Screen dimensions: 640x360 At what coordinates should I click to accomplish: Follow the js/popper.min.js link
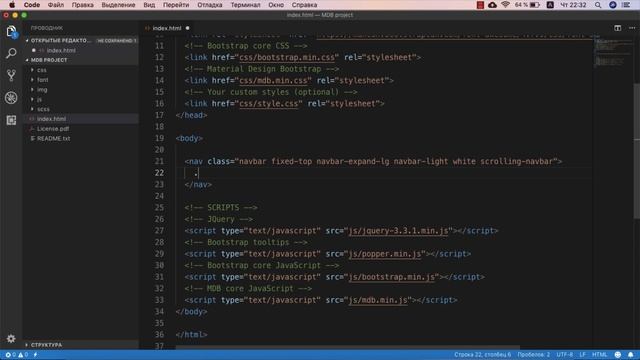[x=384, y=254]
